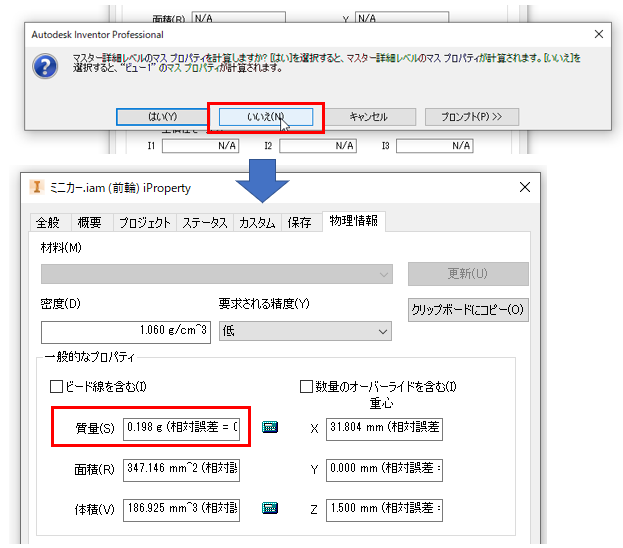This screenshot has width=623, height=548.
Task: Close the iProperty window
Action: (525, 187)
